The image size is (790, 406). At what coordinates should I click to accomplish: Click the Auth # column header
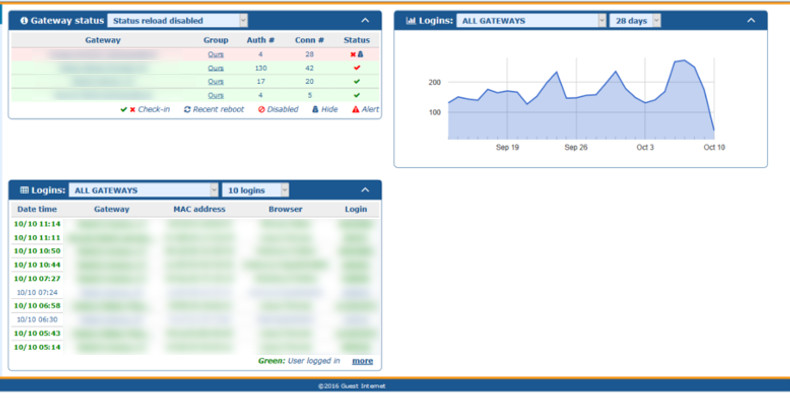pos(260,40)
